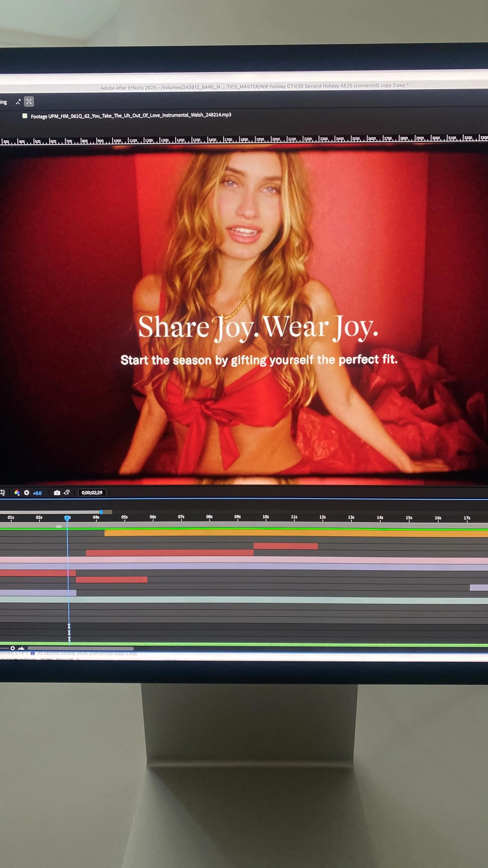Click the timeline horizontal scrollbar
This screenshot has width=488, height=868.
point(81,648)
